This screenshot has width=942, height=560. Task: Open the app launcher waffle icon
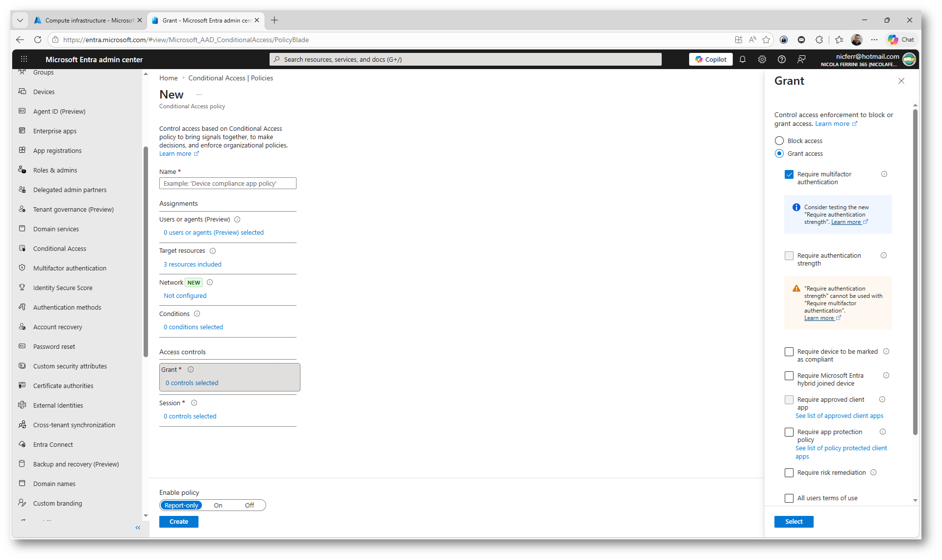click(24, 59)
